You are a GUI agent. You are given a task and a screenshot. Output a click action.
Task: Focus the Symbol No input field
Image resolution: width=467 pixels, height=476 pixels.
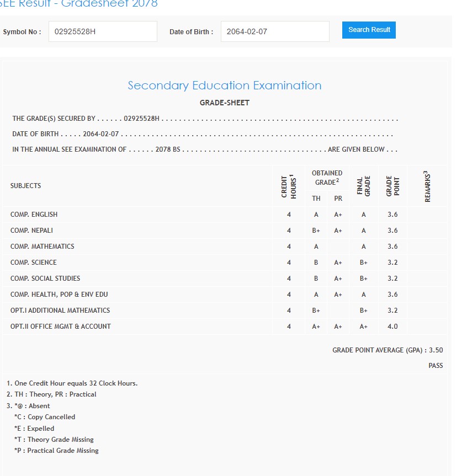103,31
